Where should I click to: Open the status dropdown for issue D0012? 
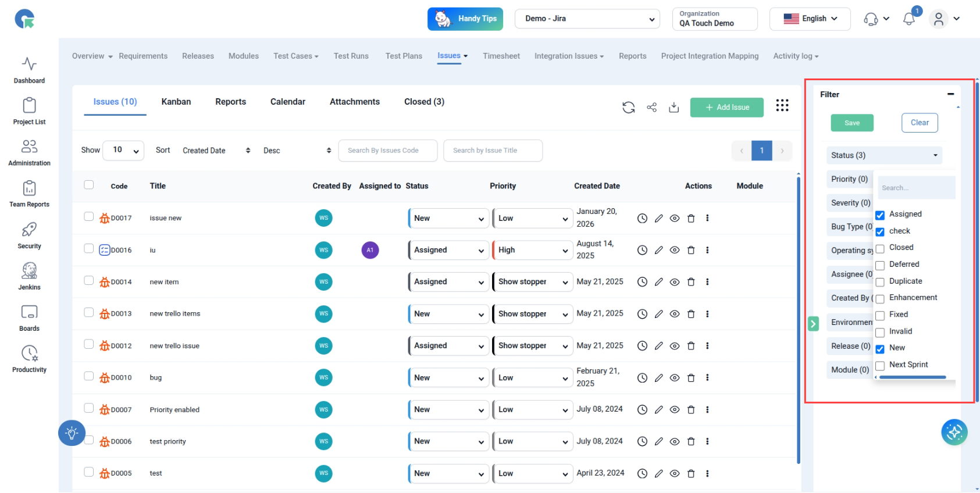click(448, 346)
